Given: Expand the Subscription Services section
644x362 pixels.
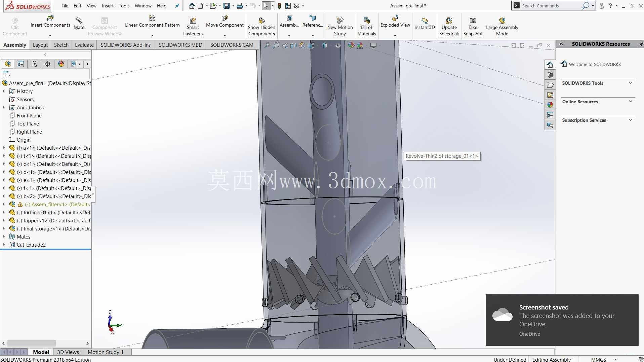Looking at the screenshot, I should tap(631, 120).
